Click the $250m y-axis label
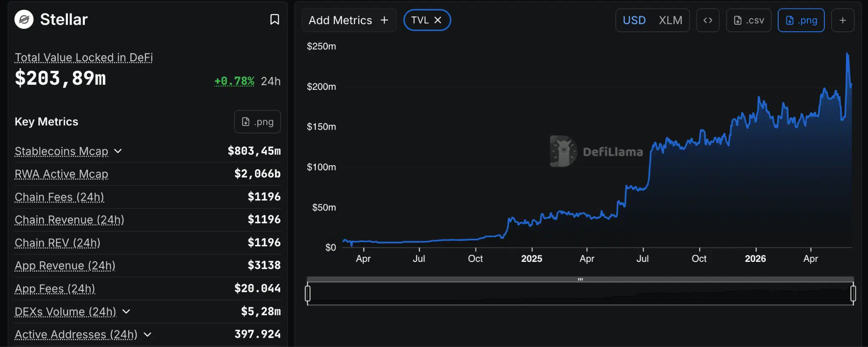Image resolution: width=868 pixels, height=347 pixels. click(321, 46)
